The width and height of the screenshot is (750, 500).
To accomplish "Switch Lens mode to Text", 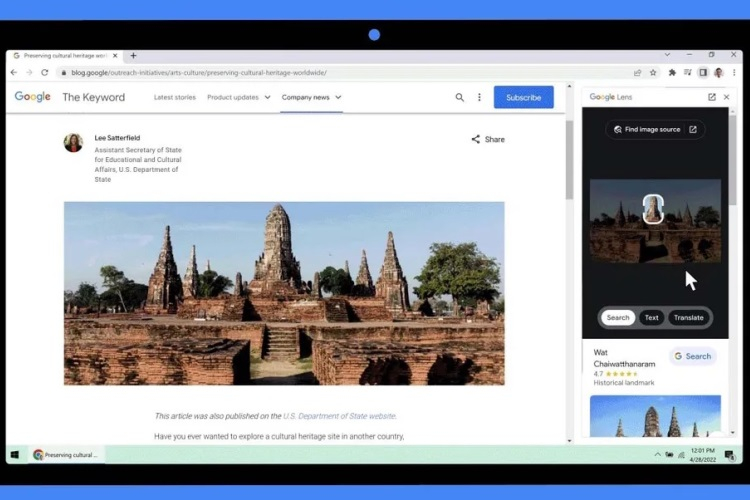I will pos(651,318).
